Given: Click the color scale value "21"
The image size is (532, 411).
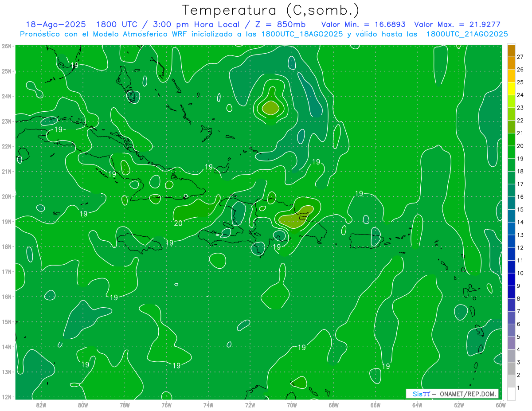Looking at the screenshot, I should [x=520, y=133].
